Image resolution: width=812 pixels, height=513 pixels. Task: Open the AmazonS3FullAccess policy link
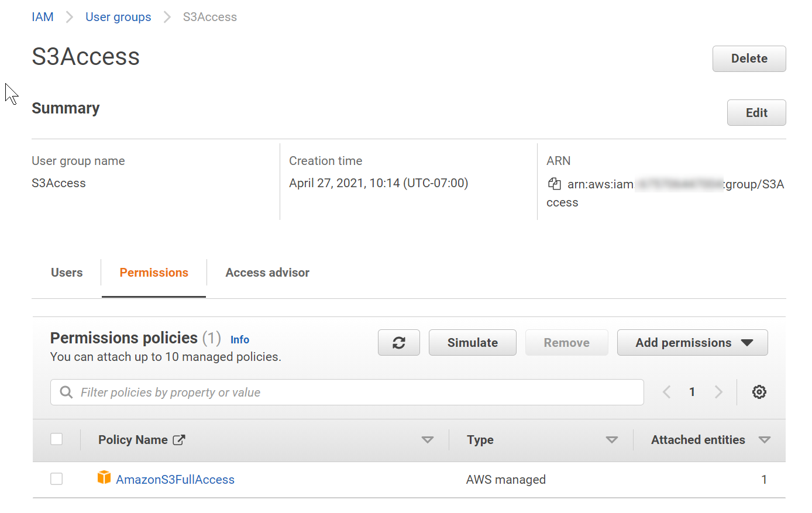coord(175,480)
